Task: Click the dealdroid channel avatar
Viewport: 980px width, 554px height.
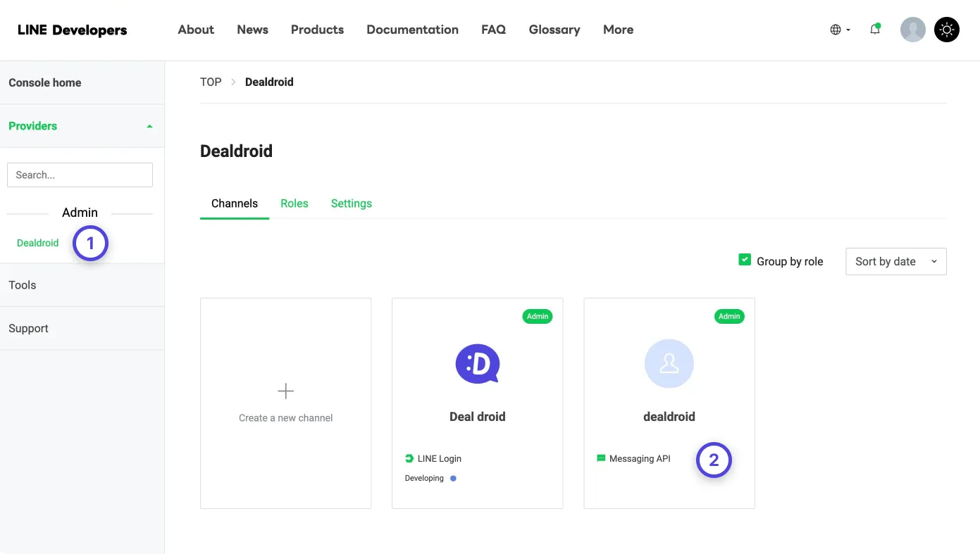Action: coord(669,364)
